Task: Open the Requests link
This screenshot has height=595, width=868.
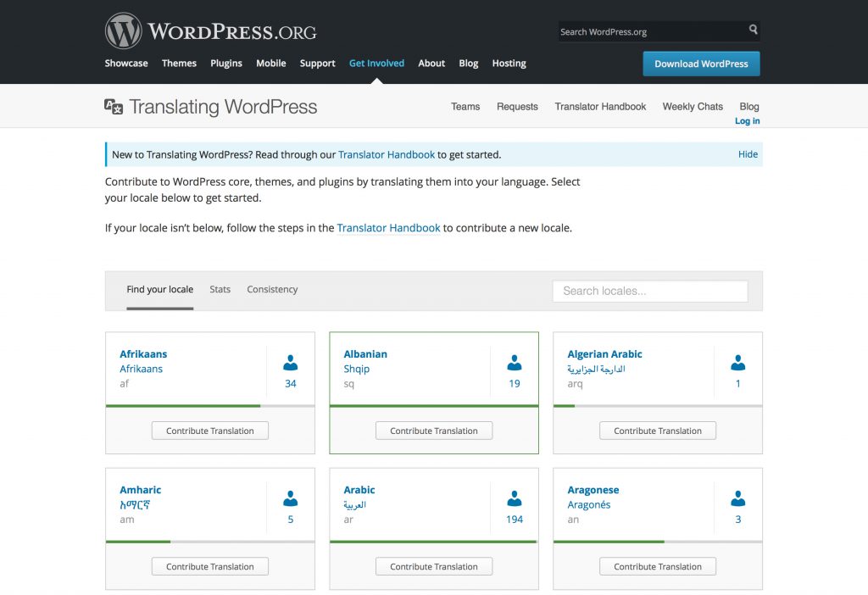Action: pos(517,106)
